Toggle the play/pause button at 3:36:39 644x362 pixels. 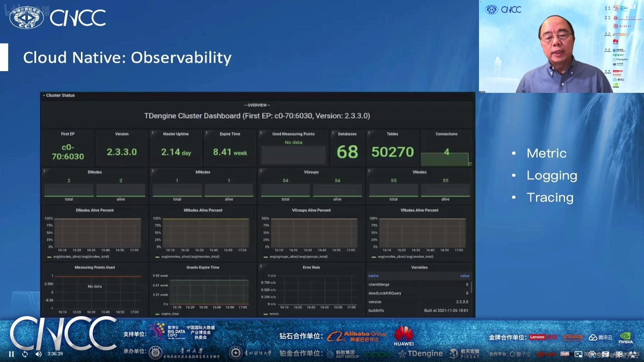pyautogui.click(x=11, y=354)
